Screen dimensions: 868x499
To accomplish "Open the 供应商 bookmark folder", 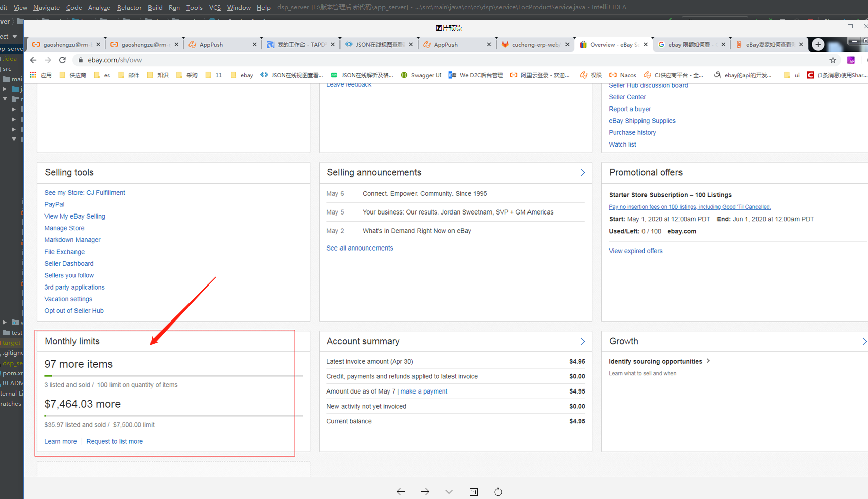I will tap(72, 75).
